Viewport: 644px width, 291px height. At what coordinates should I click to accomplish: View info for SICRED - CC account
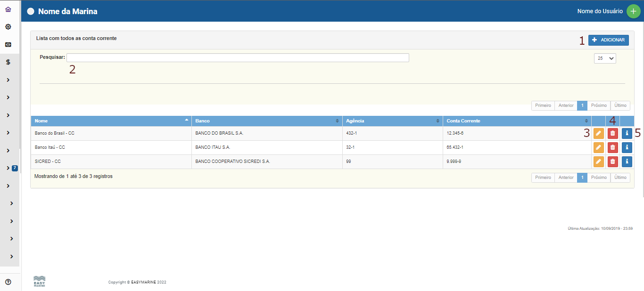pyautogui.click(x=627, y=162)
